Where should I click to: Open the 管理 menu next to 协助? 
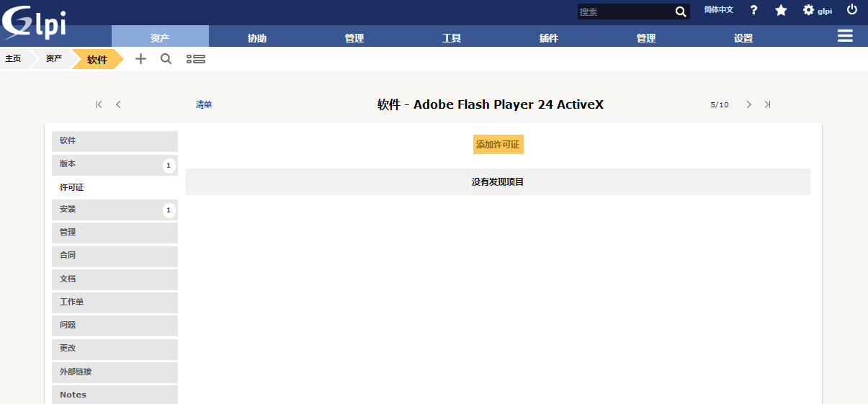(354, 38)
